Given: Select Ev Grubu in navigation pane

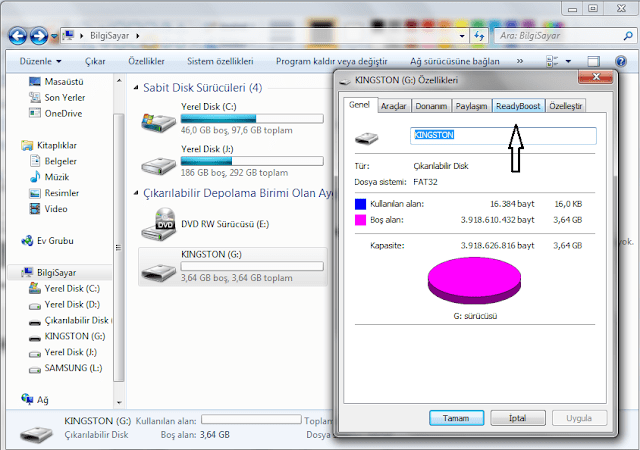Looking at the screenshot, I should tap(47, 241).
